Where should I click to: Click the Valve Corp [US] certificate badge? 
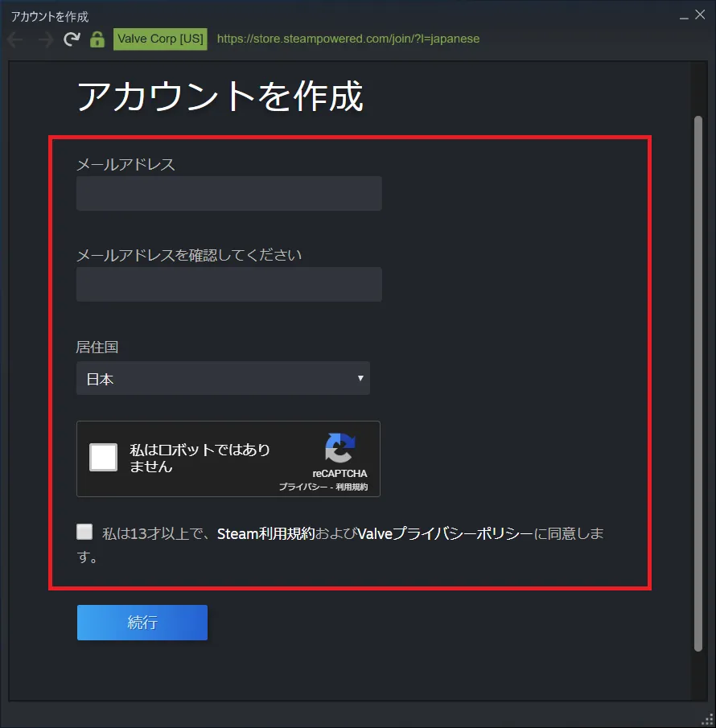tap(160, 39)
